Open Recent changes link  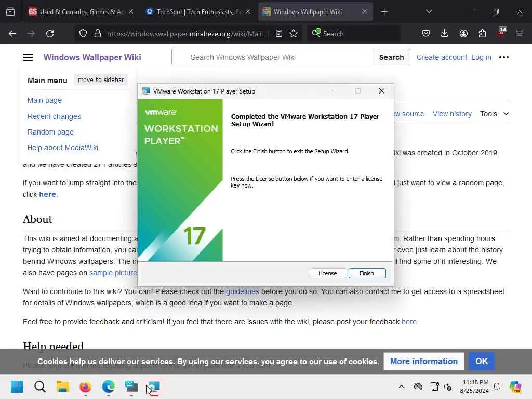tap(54, 116)
